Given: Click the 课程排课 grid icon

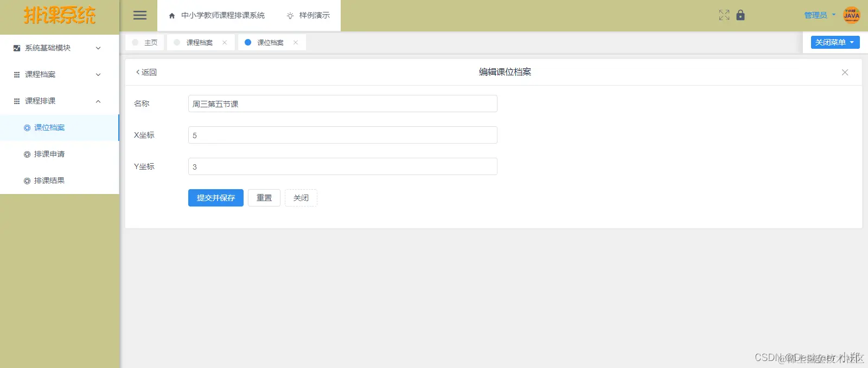Looking at the screenshot, I should [x=17, y=101].
